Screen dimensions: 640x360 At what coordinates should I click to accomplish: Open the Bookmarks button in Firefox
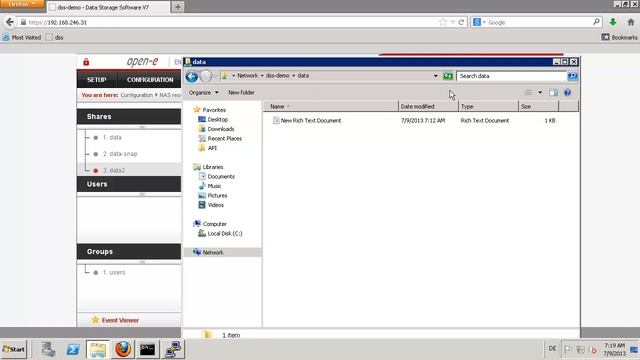pyautogui.click(x=619, y=37)
